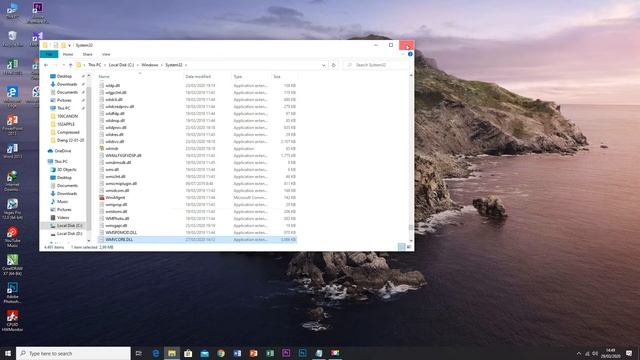The image size is (640, 360).
Task: Open address bar history dropdown
Action: (x=324, y=65)
